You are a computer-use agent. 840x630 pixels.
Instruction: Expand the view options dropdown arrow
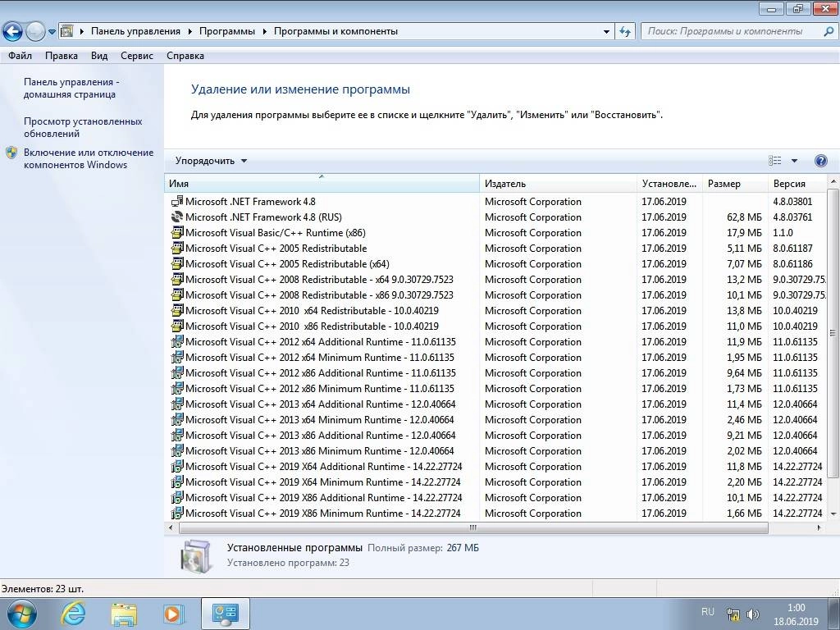coord(794,161)
